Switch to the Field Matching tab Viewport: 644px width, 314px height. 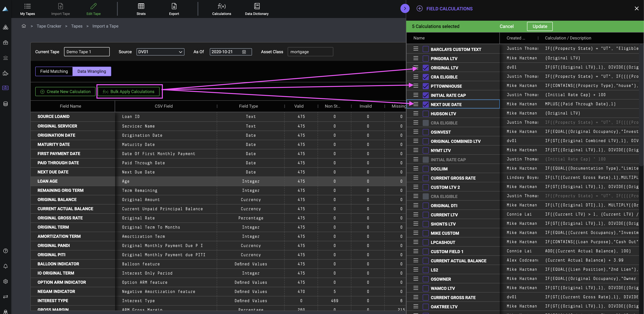coord(54,71)
